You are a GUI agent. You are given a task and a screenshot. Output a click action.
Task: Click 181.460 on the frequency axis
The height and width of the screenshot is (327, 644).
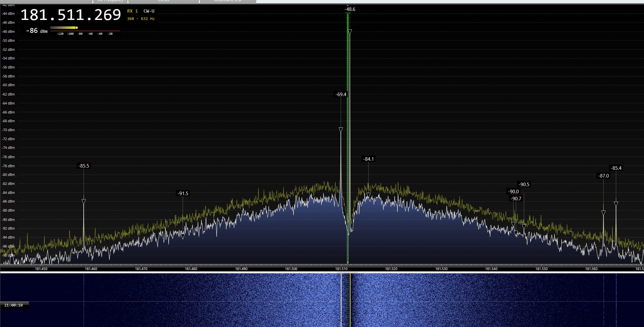[x=91, y=269]
